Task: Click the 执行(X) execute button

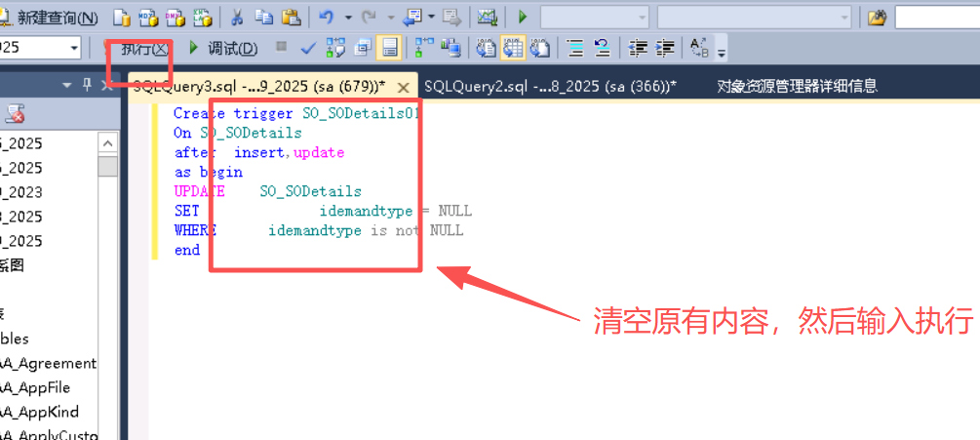Action: click(x=143, y=48)
